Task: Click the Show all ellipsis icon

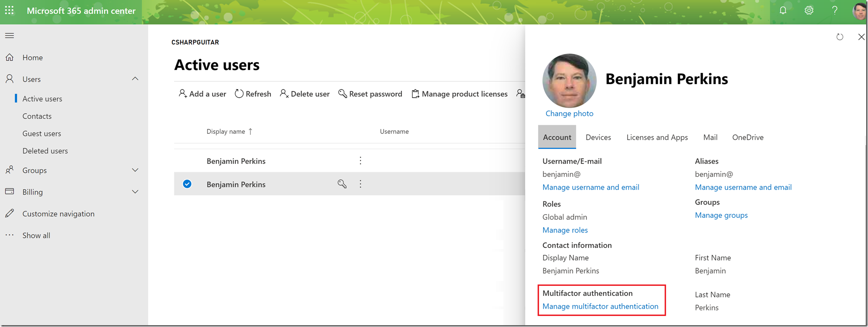Action: click(10, 235)
